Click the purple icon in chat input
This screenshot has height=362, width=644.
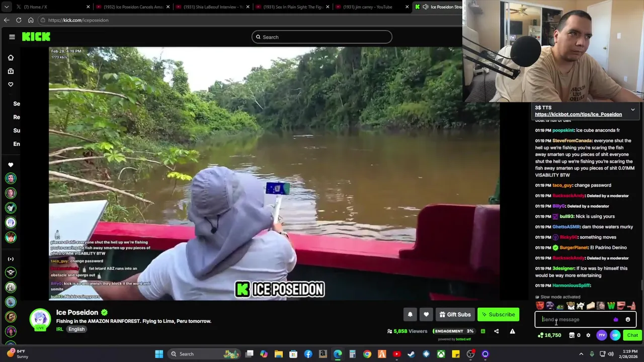click(x=616, y=320)
